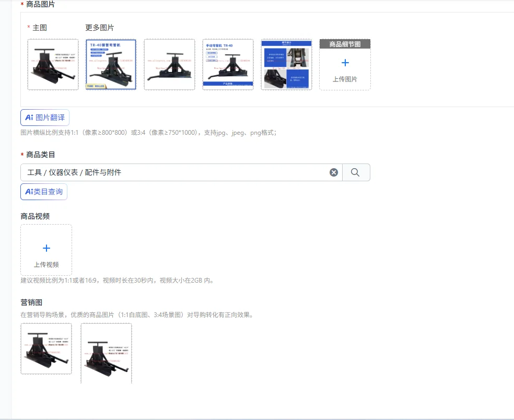Open AI类目查询 category lookup
Viewport: 514px width, 420px height.
click(x=44, y=192)
